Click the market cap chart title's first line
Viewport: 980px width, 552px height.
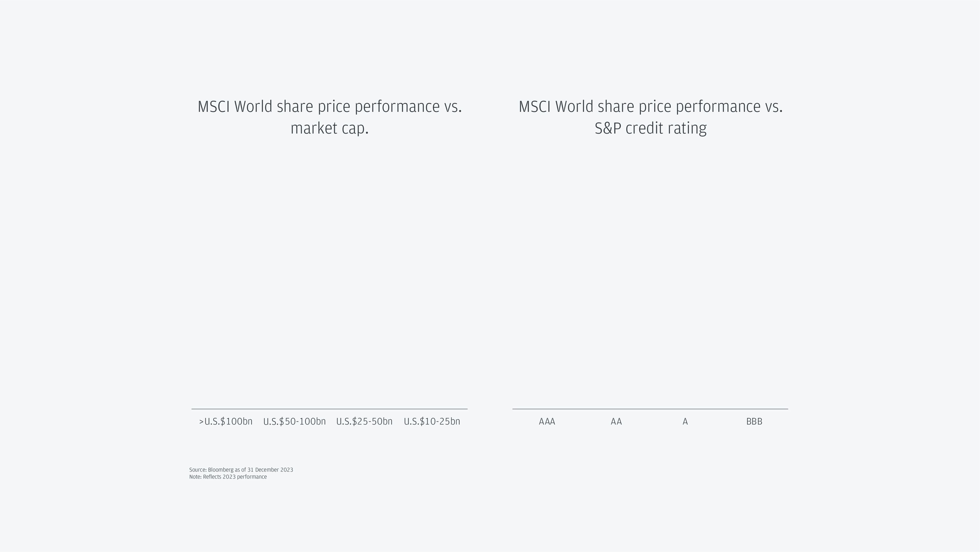(330, 107)
